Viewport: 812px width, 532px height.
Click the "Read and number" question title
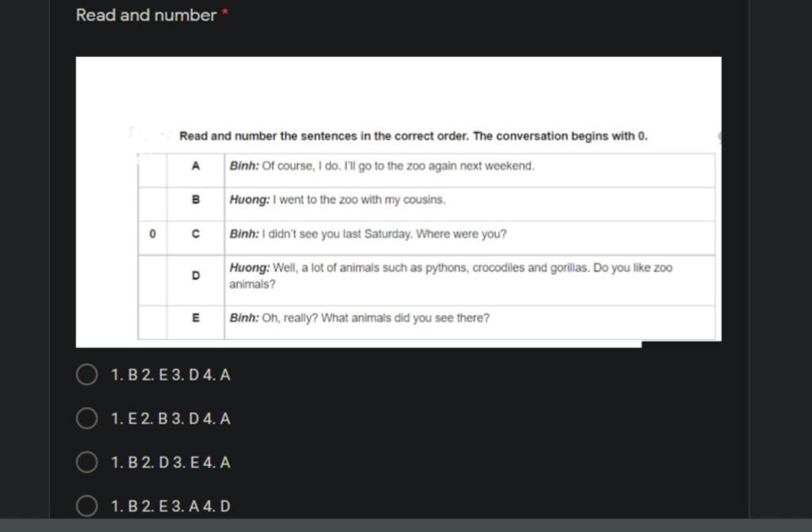146,15
